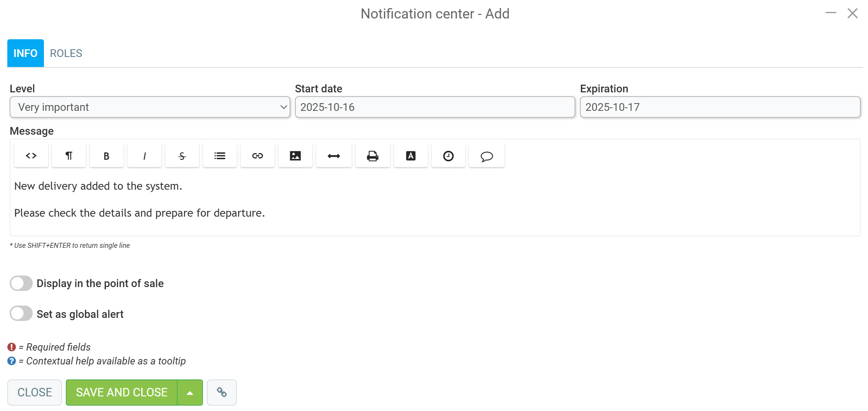
Task: Click the Expiration date field
Action: [x=720, y=107]
